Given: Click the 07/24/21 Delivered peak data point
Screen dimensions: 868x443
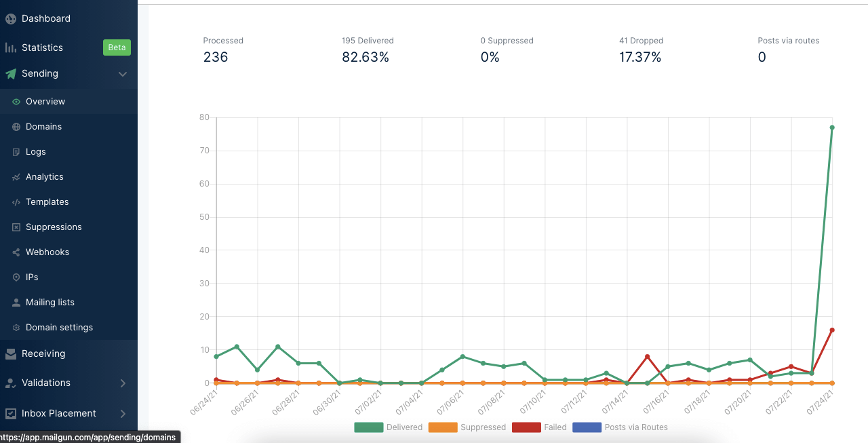Looking at the screenshot, I should 832,128.
